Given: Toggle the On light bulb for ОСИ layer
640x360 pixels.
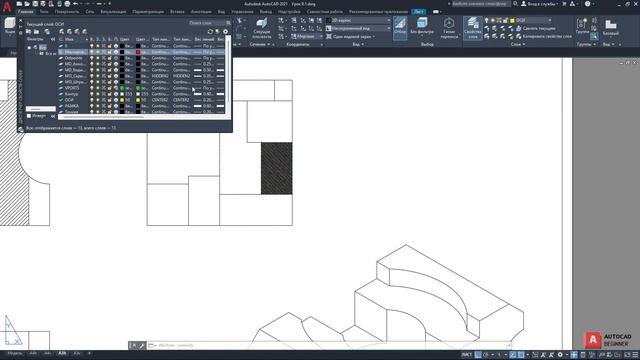Looking at the screenshot, I should pyautogui.click(x=91, y=100).
